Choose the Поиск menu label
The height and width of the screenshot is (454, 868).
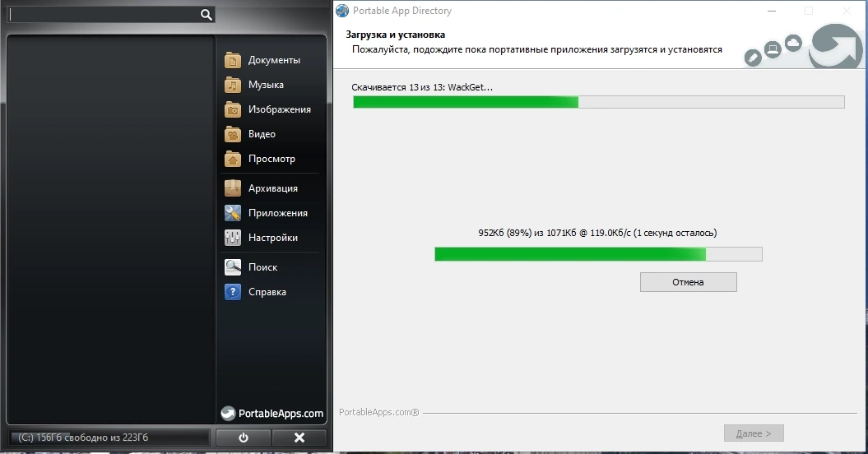coord(263,267)
